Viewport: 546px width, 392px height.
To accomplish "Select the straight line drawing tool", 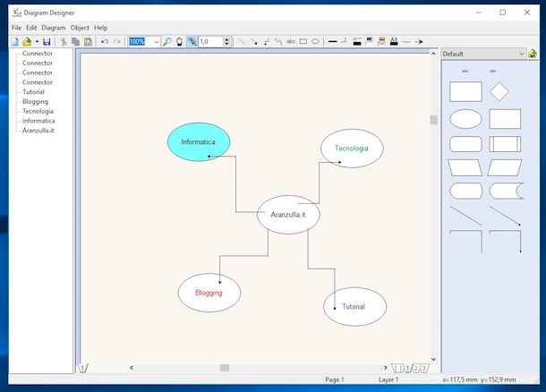I will pos(242,42).
